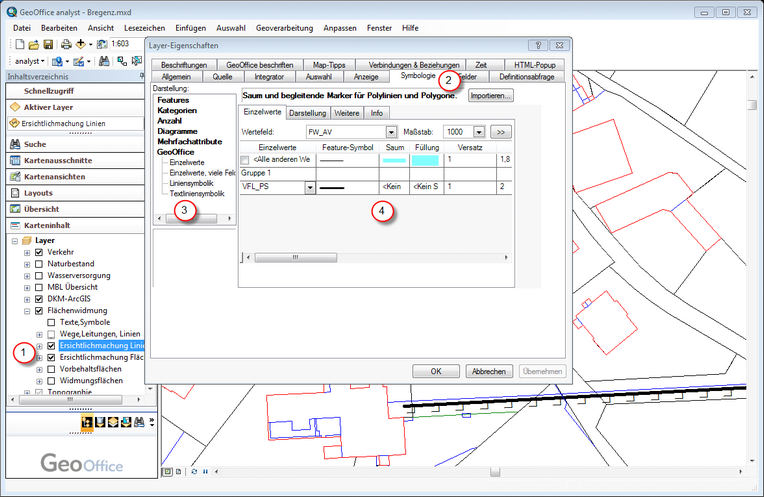Open the Maßstab 1000 dropdown
The image size is (764, 497).
pyautogui.click(x=479, y=131)
